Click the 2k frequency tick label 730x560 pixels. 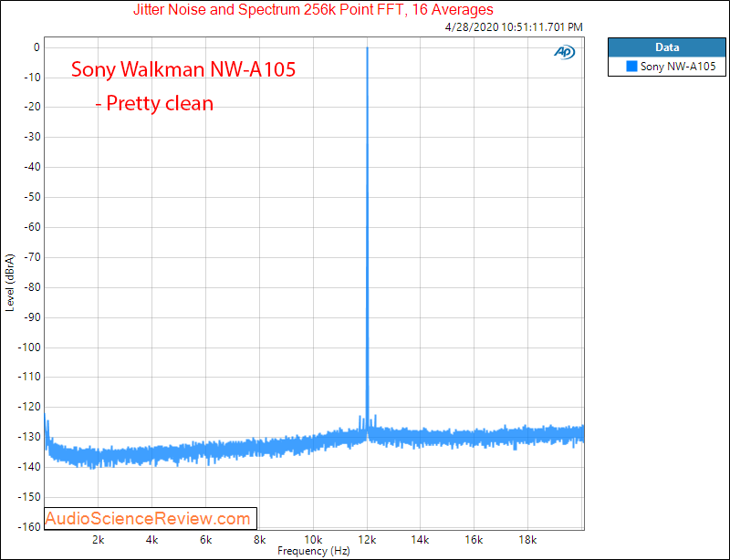(98, 540)
